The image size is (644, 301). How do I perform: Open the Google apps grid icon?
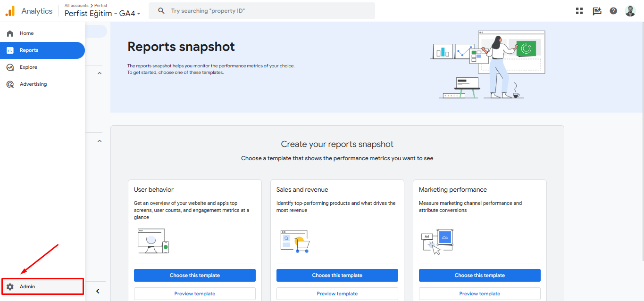tap(579, 11)
